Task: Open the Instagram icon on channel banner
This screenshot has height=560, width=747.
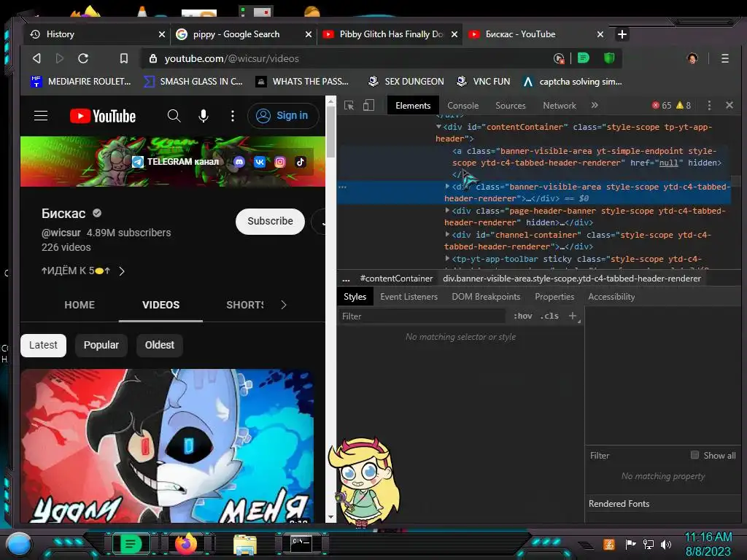Action: tap(280, 162)
